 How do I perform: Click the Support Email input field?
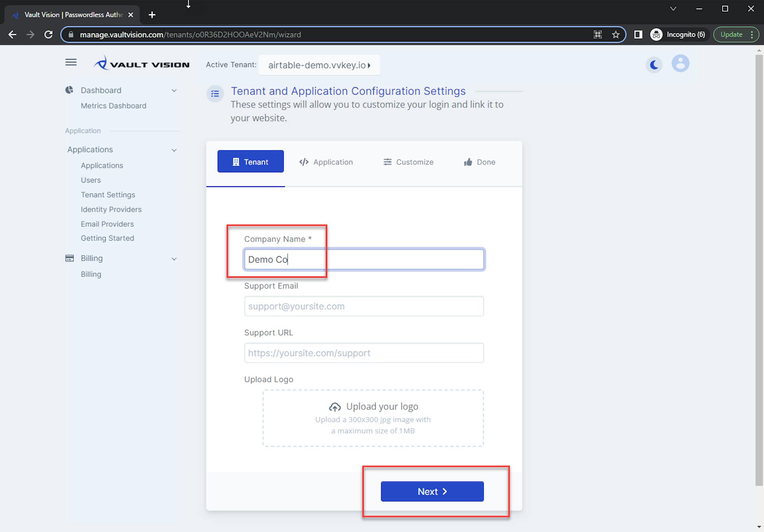click(363, 306)
